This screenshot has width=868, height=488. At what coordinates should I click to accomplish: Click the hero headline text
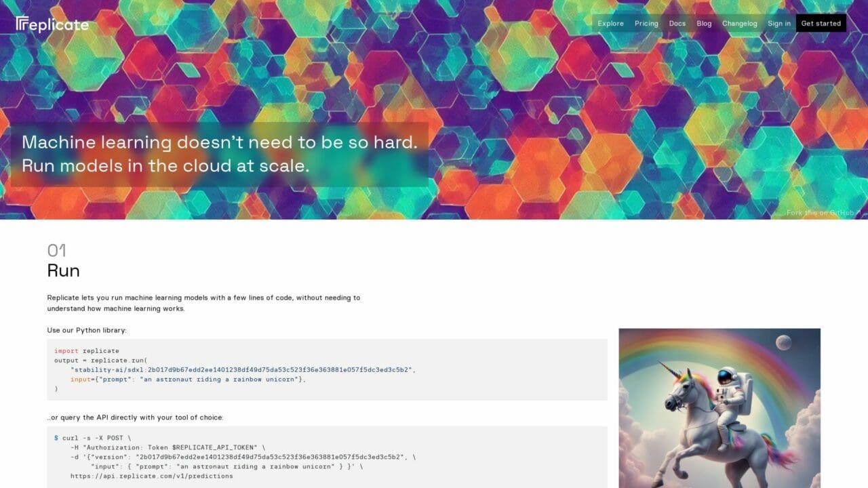220,153
